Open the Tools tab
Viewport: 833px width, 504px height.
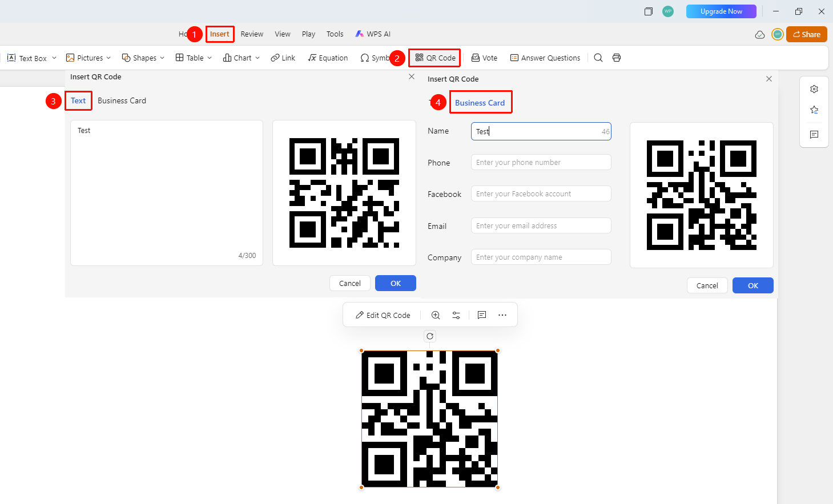tap(335, 34)
